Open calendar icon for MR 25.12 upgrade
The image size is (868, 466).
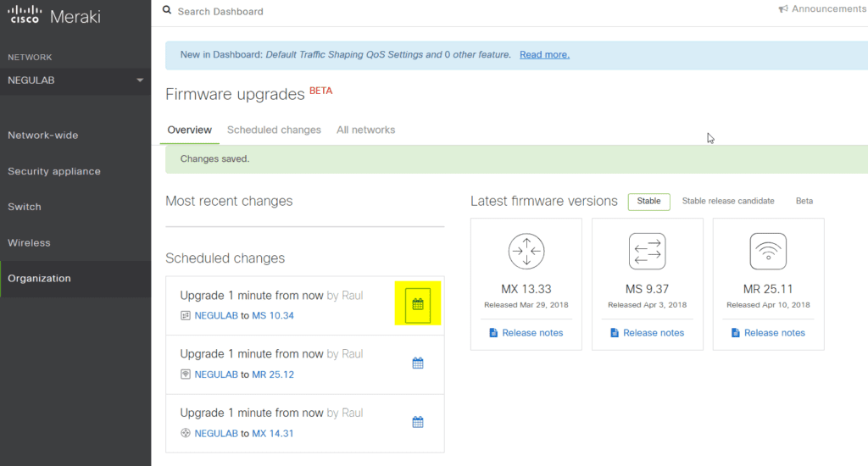pos(418,363)
